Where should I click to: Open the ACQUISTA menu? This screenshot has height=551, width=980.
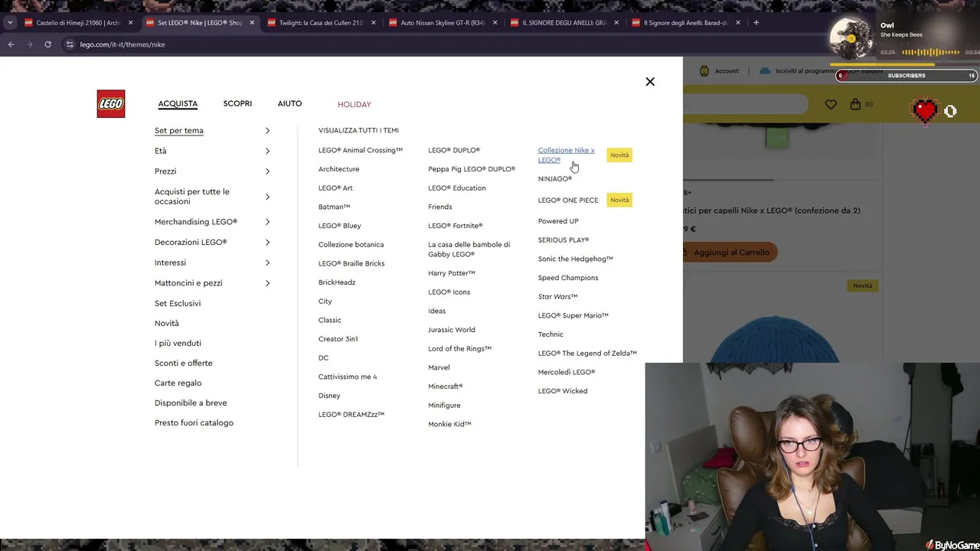click(x=178, y=104)
